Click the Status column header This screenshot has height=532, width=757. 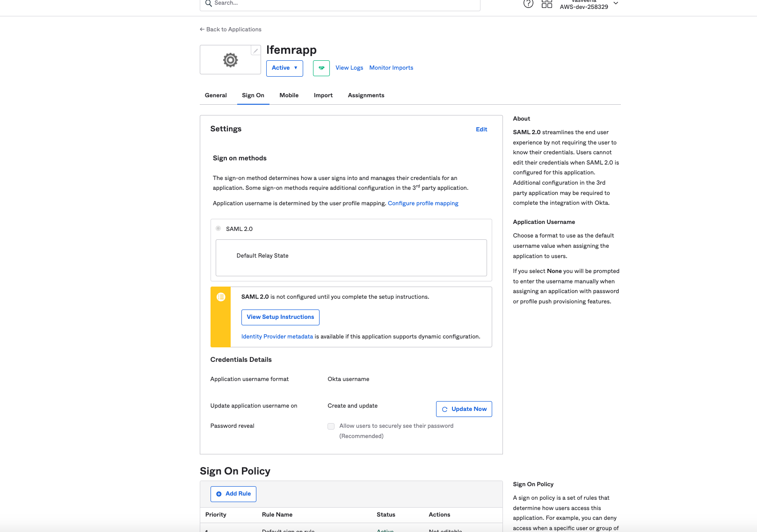pyautogui.click(x=386, y=515)
